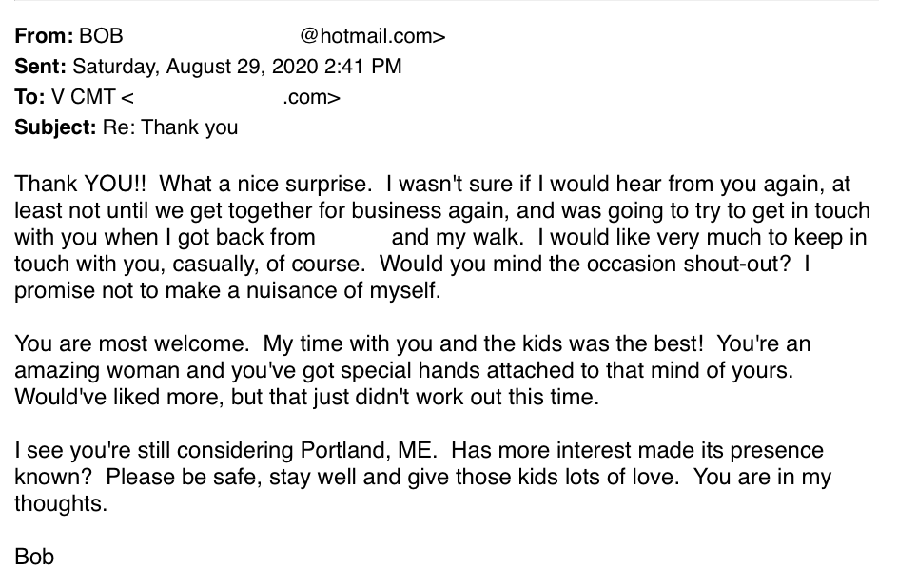Click the opening words Thank YOU!!

click(80, 184)
